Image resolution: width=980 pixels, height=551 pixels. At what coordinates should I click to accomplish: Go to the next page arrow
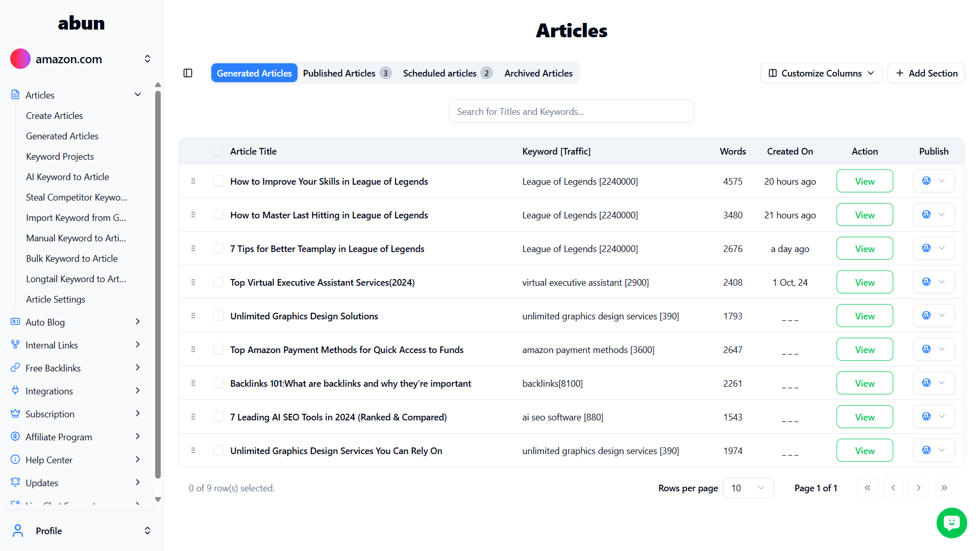click(x=918, y=488)
